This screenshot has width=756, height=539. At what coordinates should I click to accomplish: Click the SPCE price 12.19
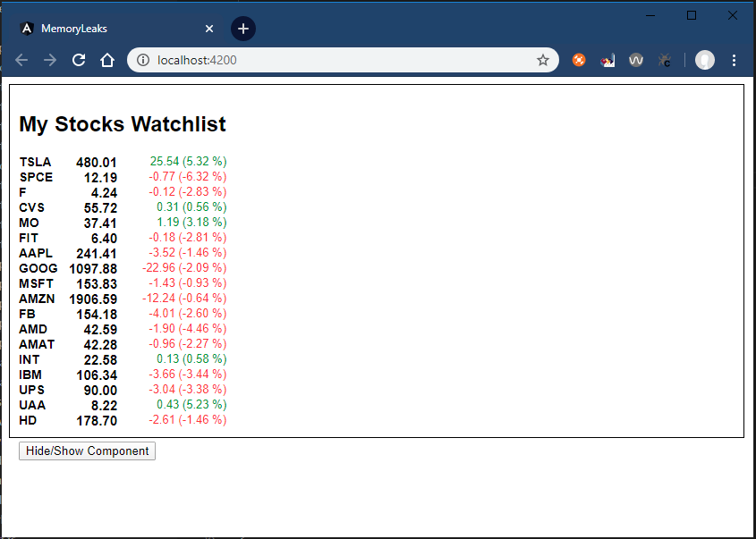(x=100, y=178)
